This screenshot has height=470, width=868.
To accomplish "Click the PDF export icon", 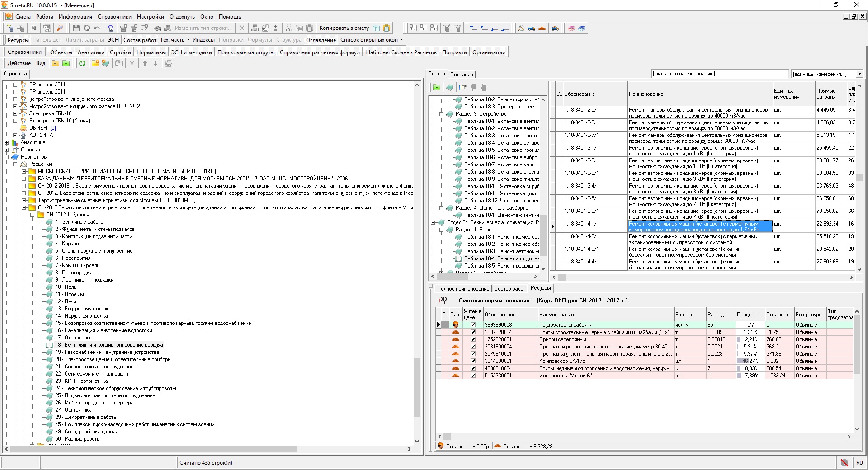I will pyautogui.click(x=47, y=28).
